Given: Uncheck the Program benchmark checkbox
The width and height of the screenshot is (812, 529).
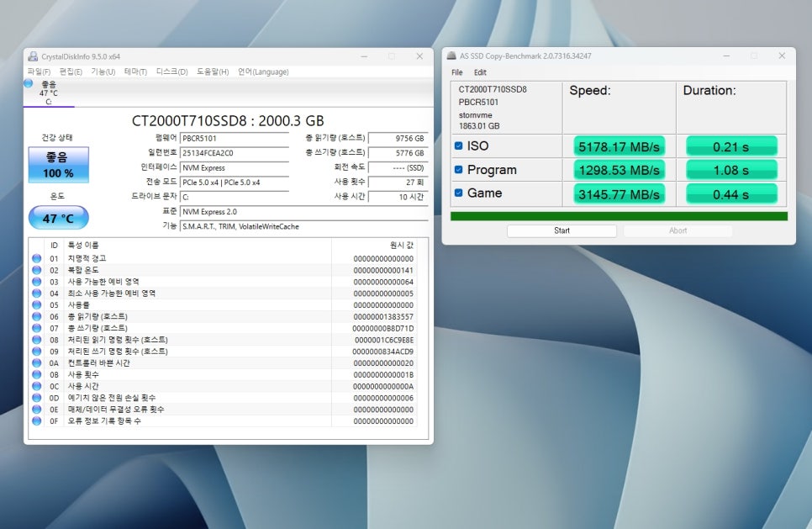Looking at the screenshot, I should 458,169.
